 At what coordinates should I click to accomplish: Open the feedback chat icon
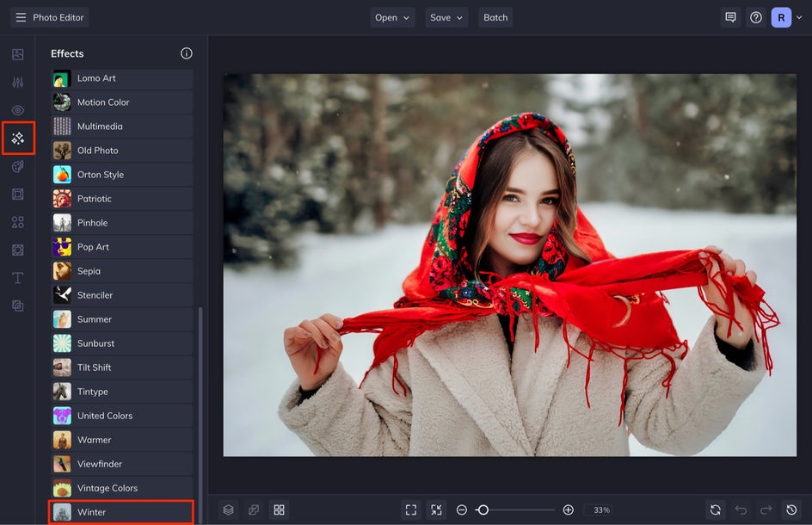730,17
